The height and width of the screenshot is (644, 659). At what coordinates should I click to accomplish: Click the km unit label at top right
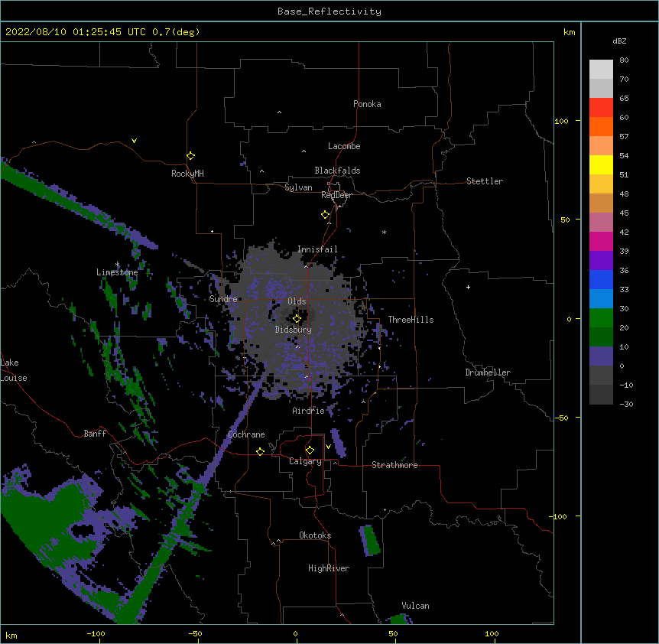(570, 32)
